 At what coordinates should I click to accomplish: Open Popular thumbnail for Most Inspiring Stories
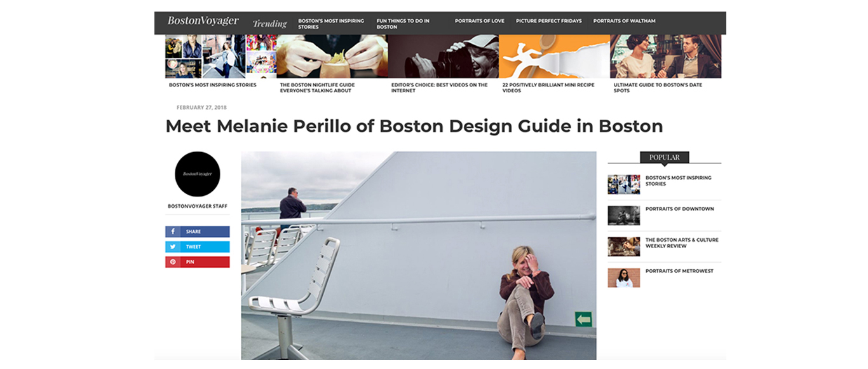(x=623, y=184)
